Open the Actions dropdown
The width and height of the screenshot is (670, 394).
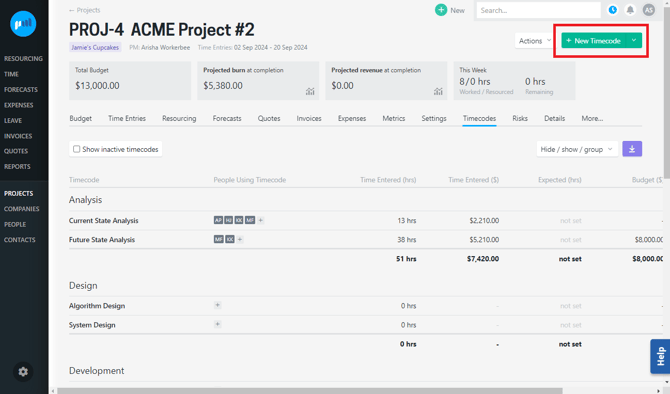pyautogui.click(x=534, y=41)
